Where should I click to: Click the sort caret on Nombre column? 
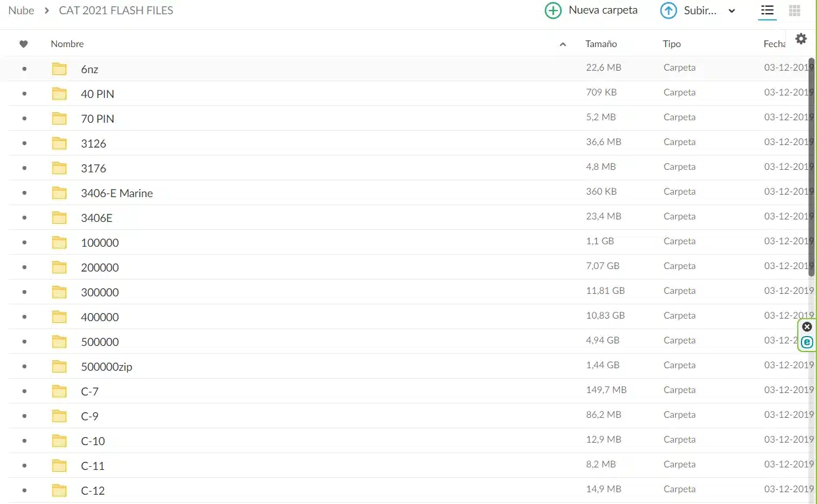click(x=563, y=44)
